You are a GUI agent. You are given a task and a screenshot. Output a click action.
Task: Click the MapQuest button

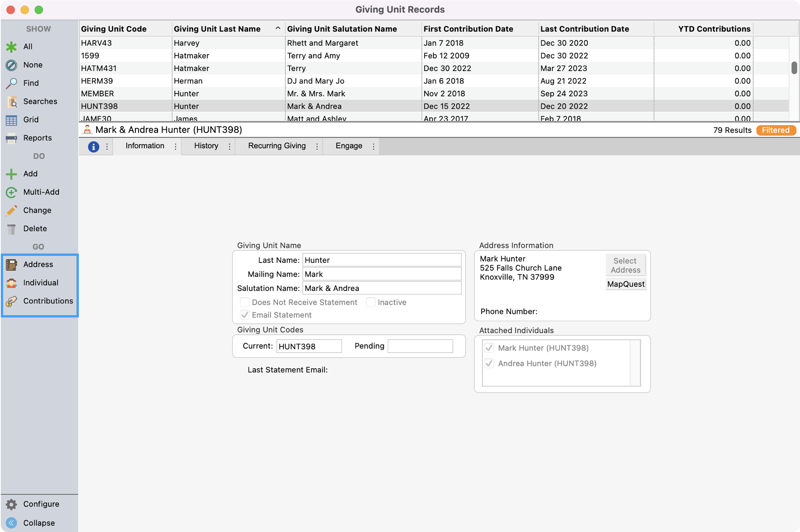pyautogui.click(x=626, y=284)
